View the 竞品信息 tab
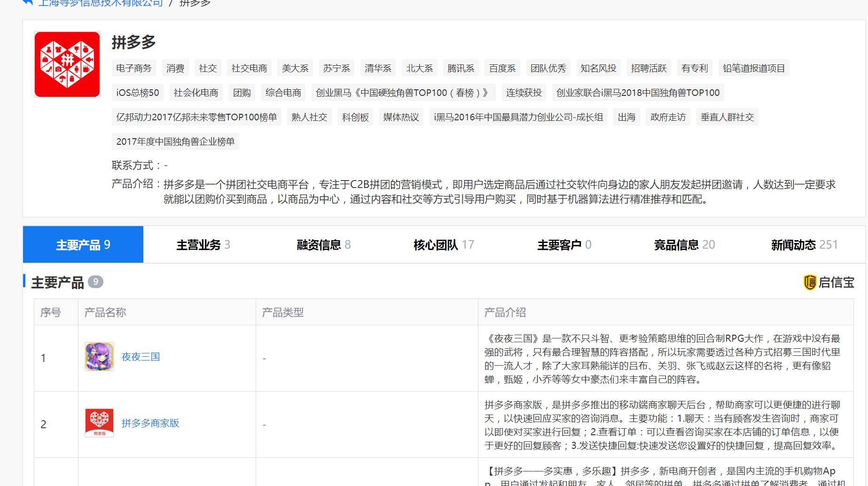This screenshot has height=486, width=868. [x=684, y=245]
